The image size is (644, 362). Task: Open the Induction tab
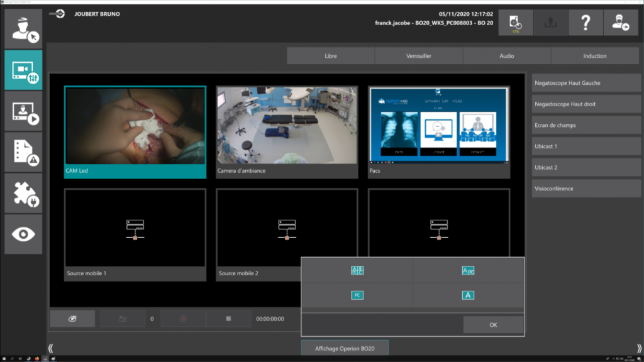tap(594, 56)
